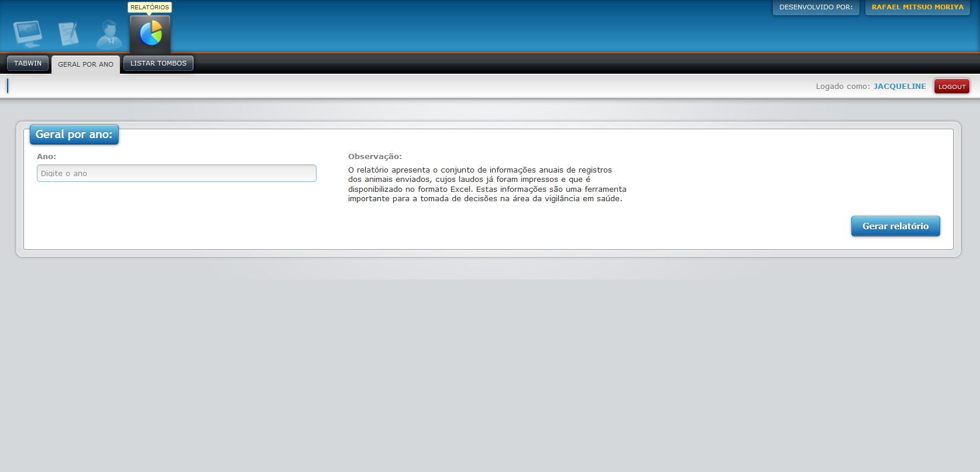This screenshot has height=472, width=980.
Task: Focus the Digite o ano input field
Action: tap(177, 173)
